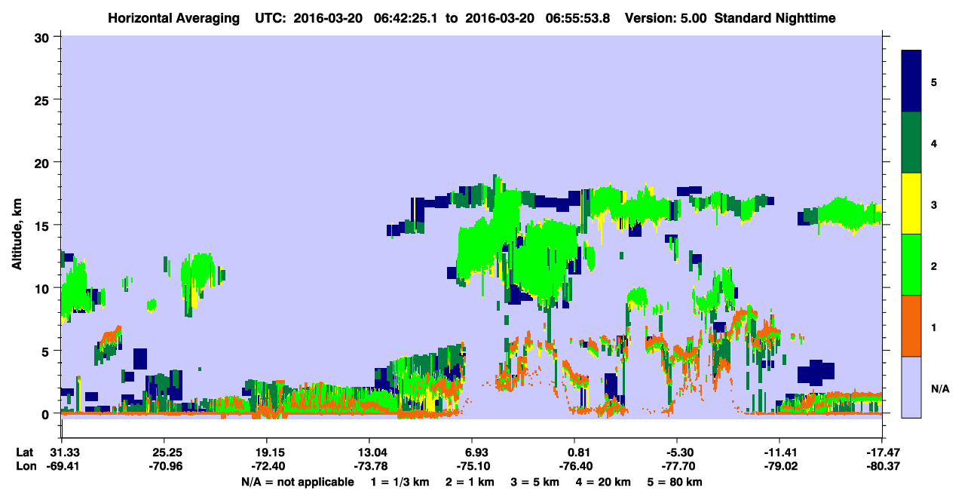Click the yellow level 3 swatch
The height and width of the screenshot is (503, 980).
911,204
